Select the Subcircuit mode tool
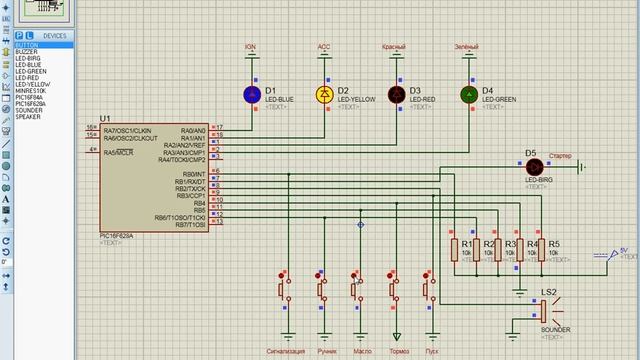Screen dimensions: 640x360 6,52
